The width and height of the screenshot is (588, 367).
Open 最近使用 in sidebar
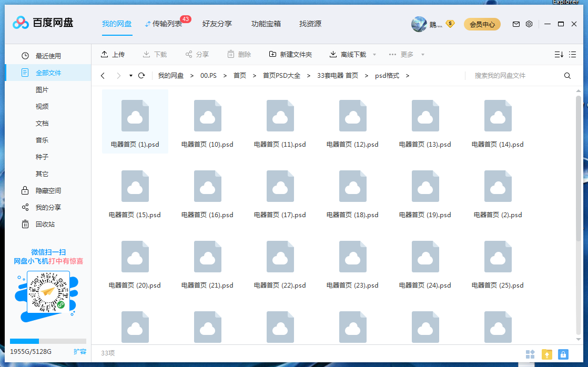point(48,56)
